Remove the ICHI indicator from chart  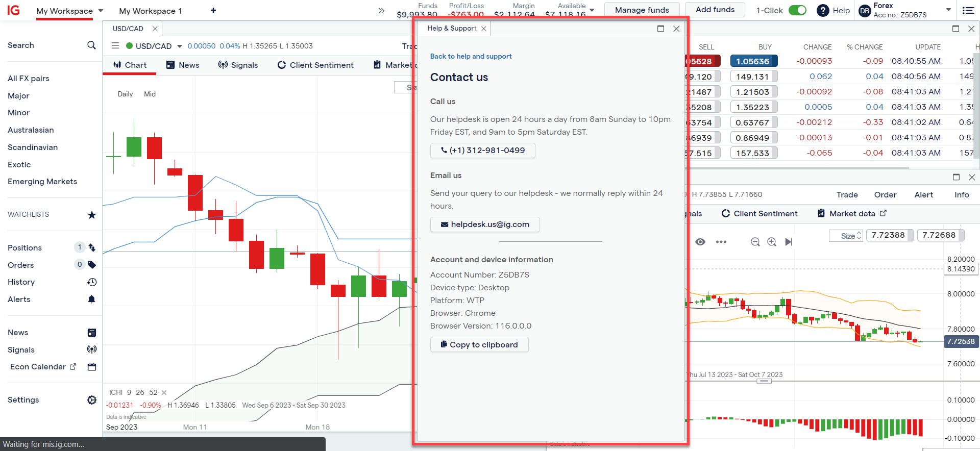[164, 393]
